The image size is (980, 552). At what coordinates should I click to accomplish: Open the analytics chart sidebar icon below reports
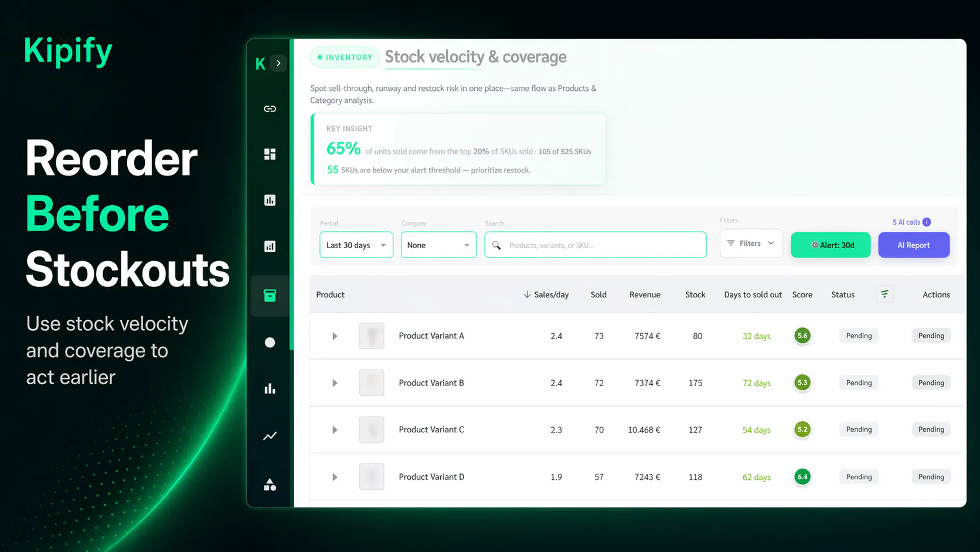pos(270,246)
